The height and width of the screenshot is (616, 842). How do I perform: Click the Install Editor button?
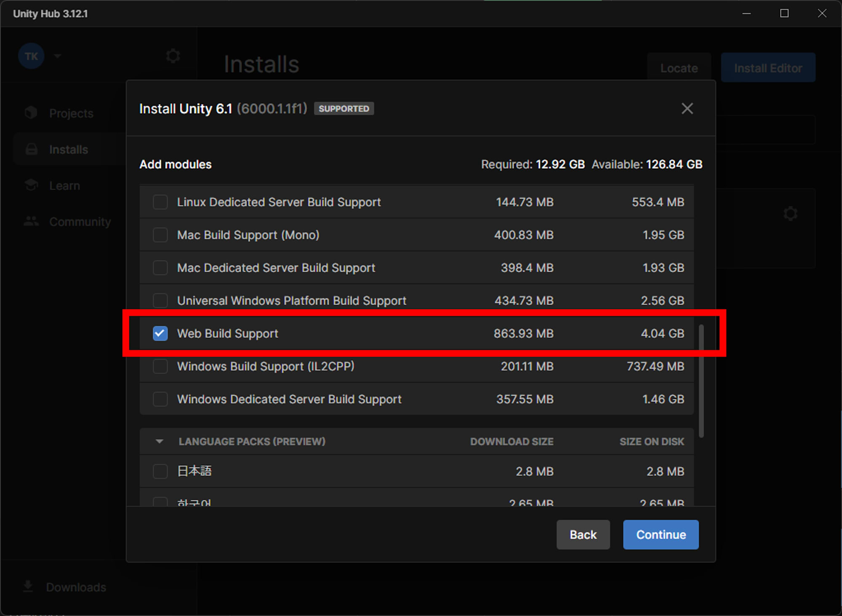click(768, 68)
